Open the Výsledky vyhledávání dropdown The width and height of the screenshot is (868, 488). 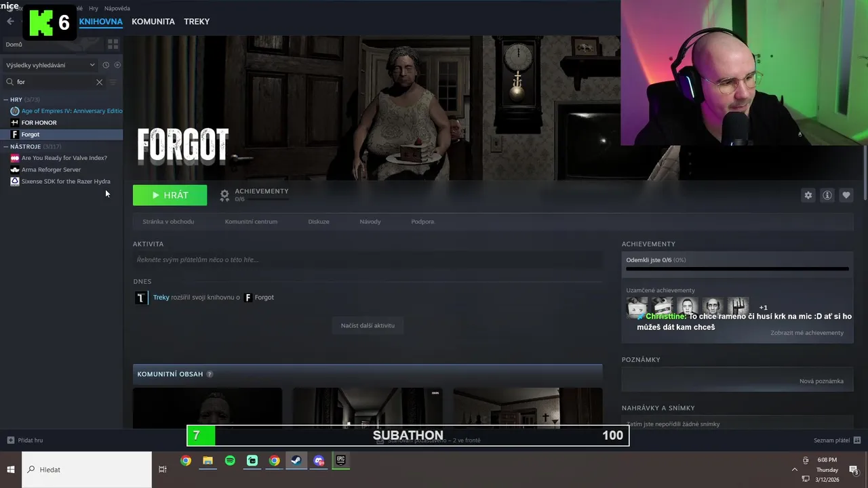pyautogui.click(x=50, y=65)
